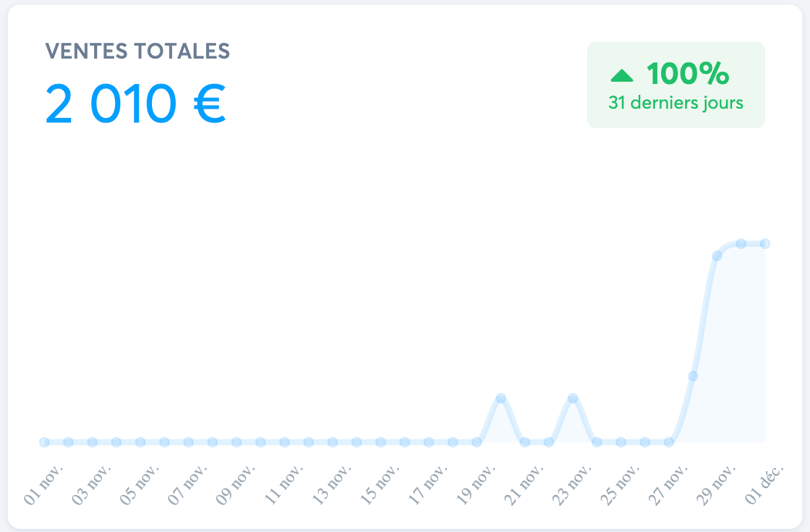Click the 100% growth badge

[676, 85]
